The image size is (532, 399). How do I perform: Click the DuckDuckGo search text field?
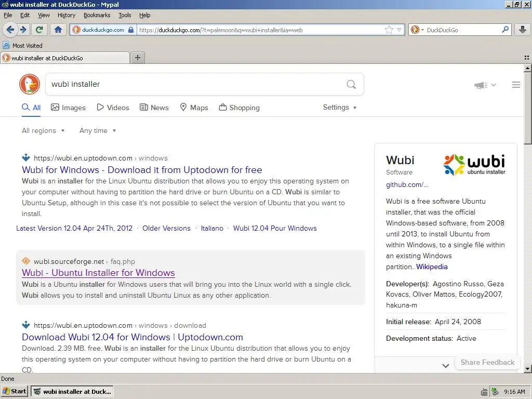click(x=197, y=84)
